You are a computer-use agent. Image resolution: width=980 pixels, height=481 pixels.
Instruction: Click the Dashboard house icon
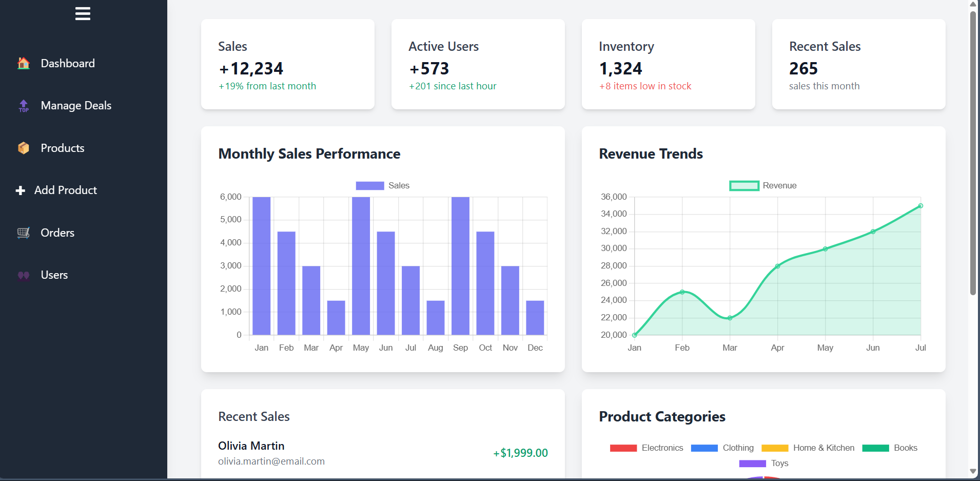coord(24,64)
